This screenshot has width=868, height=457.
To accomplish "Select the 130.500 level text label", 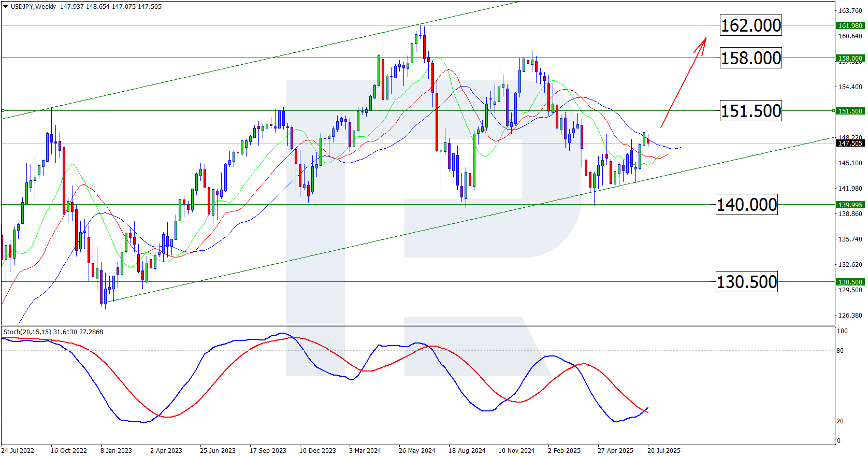I will click(x=746, y=282).
